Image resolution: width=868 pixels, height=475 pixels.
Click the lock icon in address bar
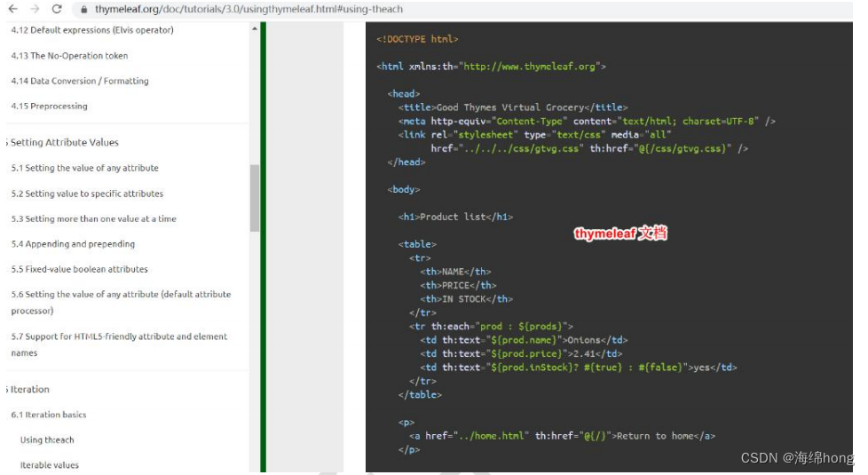click(x=84, y=10)
